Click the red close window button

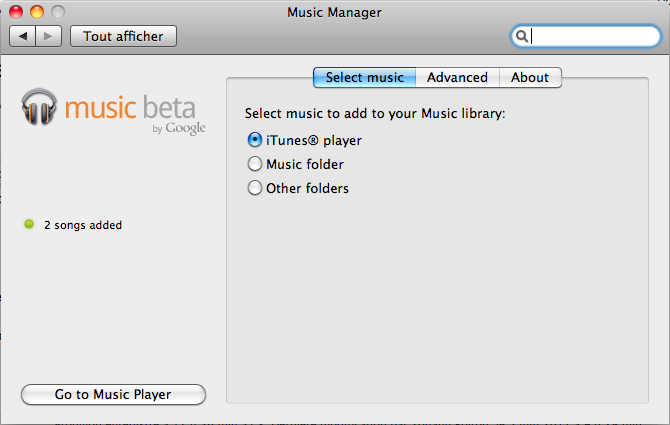point(17,12)
